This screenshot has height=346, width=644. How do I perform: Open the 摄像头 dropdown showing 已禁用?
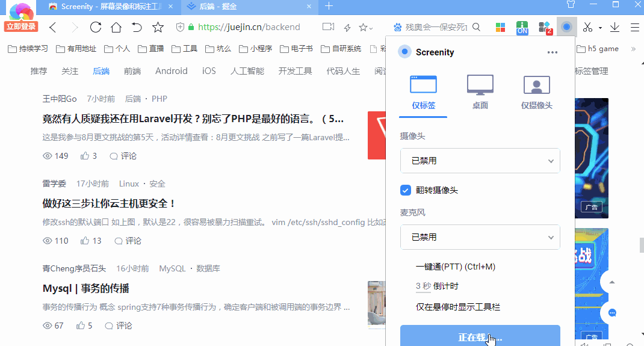[x=480, y=161]
